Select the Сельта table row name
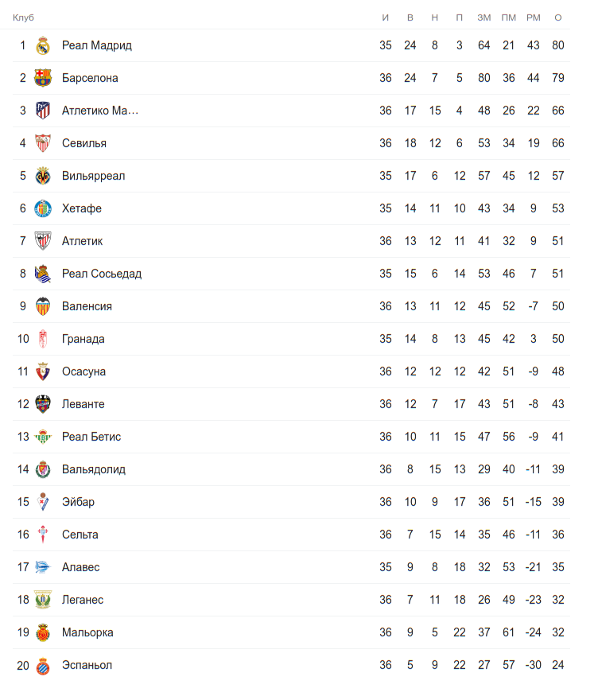 click(80, 535)
